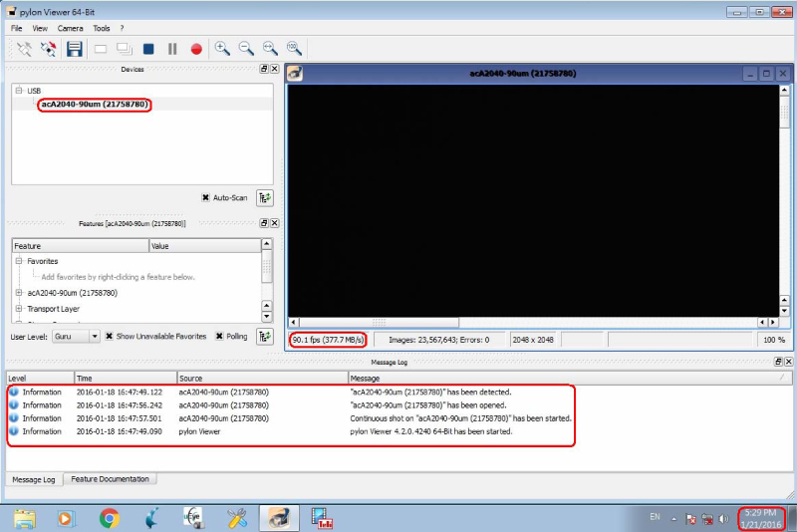Disable the Polling checkbox
The width and height of the screenshot is (797, 532).
click(x=219, y=337)
